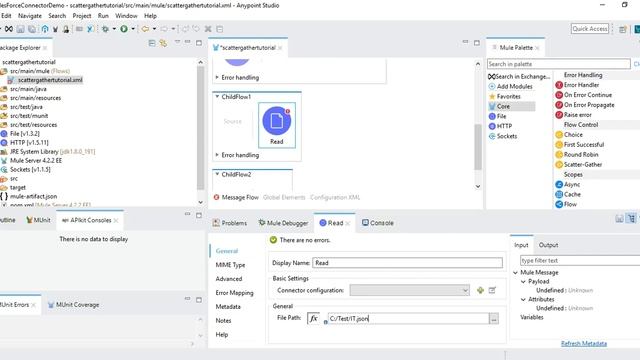Click the Debug gear icon in the toolbar
The image size is (640, 360).
(x=105, y=29)
